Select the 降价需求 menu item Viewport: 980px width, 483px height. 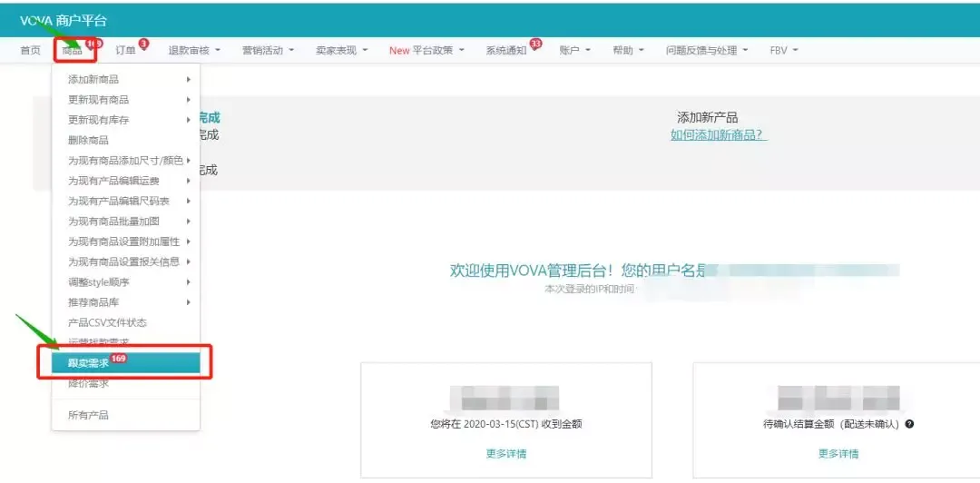pos(125,383)
